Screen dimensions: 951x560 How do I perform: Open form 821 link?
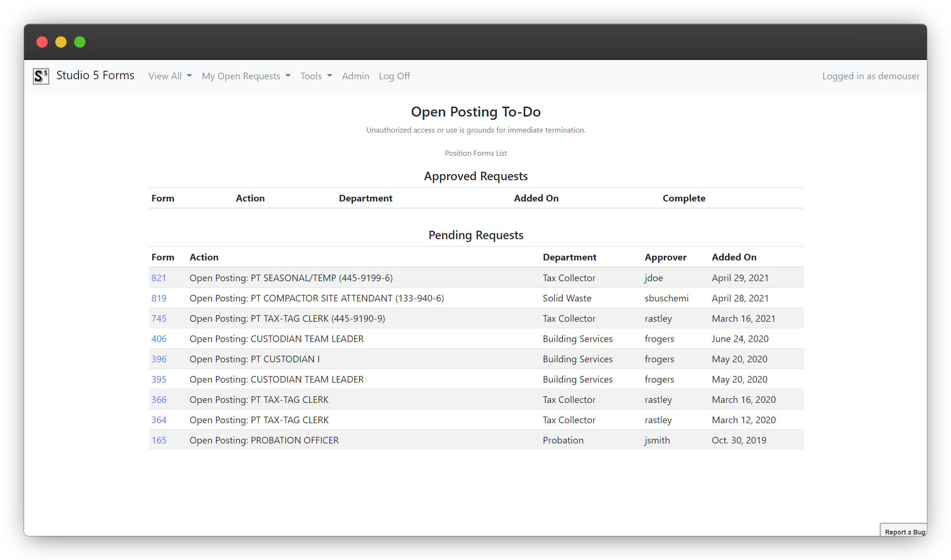pos(159,278)
